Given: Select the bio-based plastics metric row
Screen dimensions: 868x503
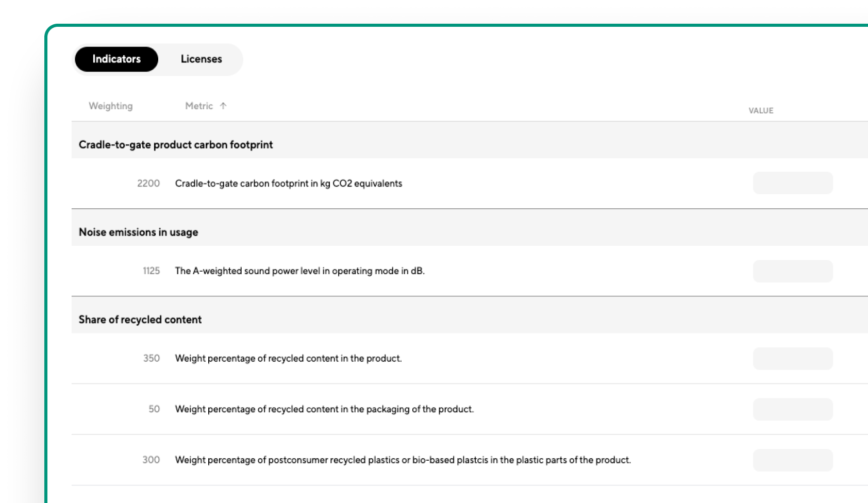Looking at the screenshot, I should (470, 460).
